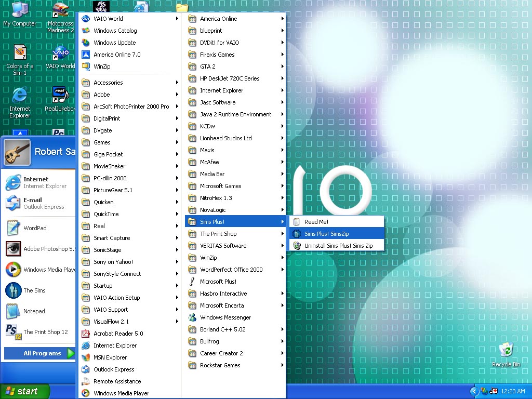The width and height of the screenshot is (532, 399).
Task: Open the PC-cillin 2000 program group
Action: (130, 178)
